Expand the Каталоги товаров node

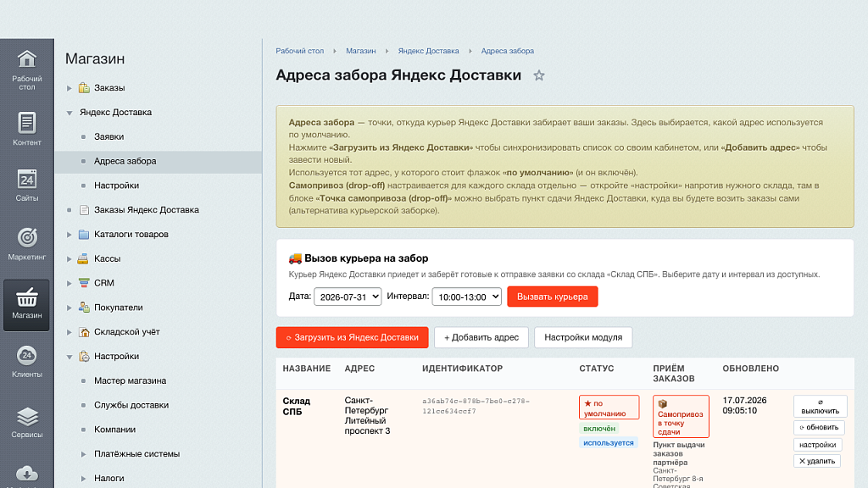[x=70, y=235]
